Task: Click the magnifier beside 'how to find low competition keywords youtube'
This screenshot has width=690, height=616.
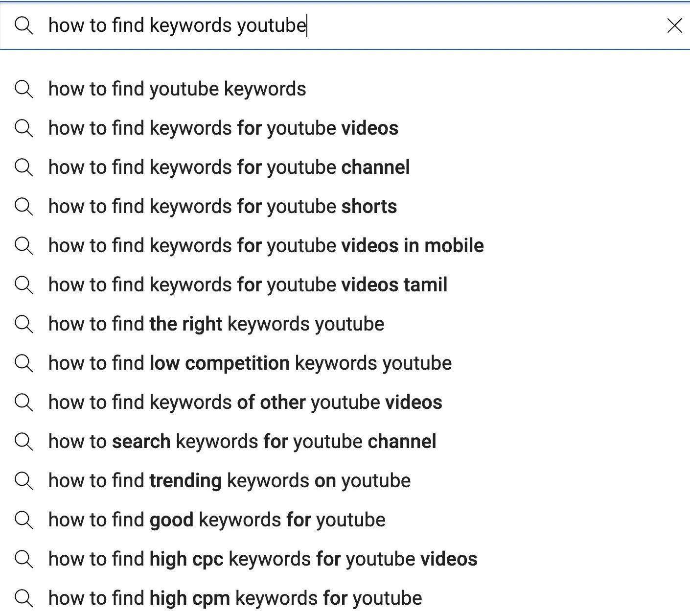Action: [x=23, y=363]
